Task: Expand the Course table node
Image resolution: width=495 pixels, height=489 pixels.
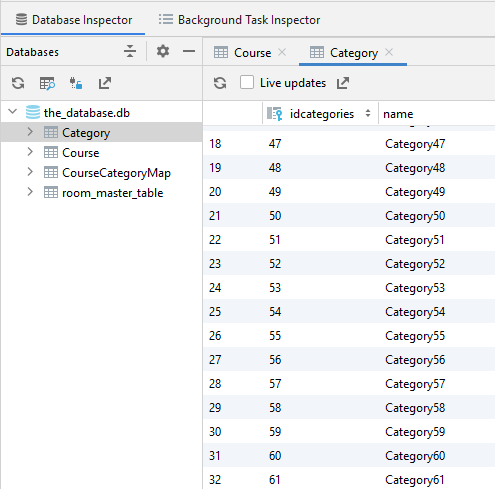Action: coord(30,152)
